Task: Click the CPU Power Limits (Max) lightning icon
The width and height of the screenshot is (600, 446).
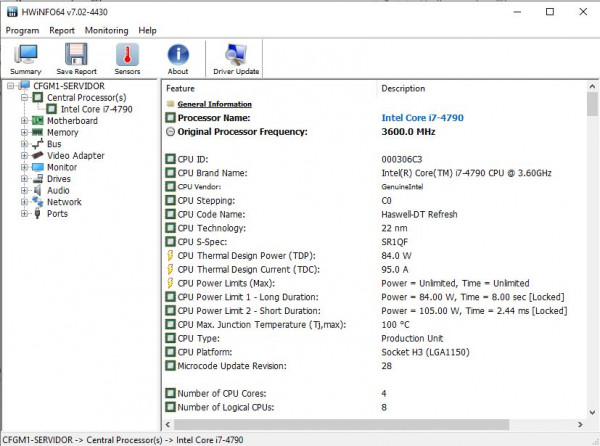Action: pyautogui.click(x=170, y=283)
